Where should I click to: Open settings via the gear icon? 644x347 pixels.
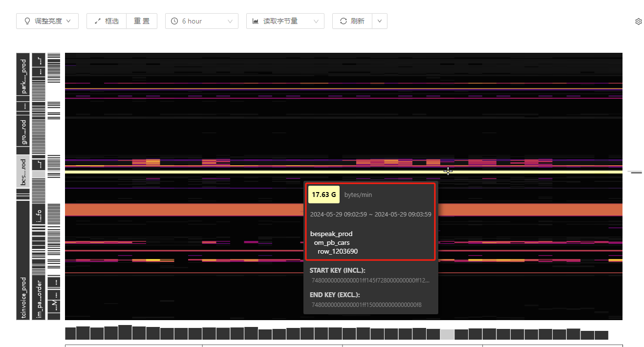(x=638, y=22)
